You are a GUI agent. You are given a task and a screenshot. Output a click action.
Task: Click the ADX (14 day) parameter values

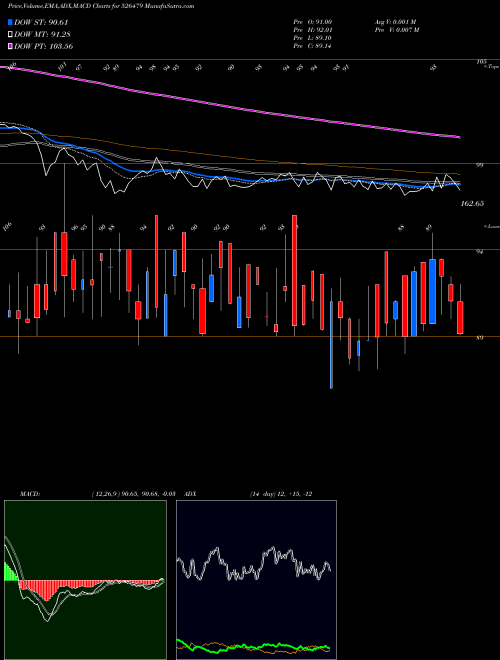[x=281, y=494]
